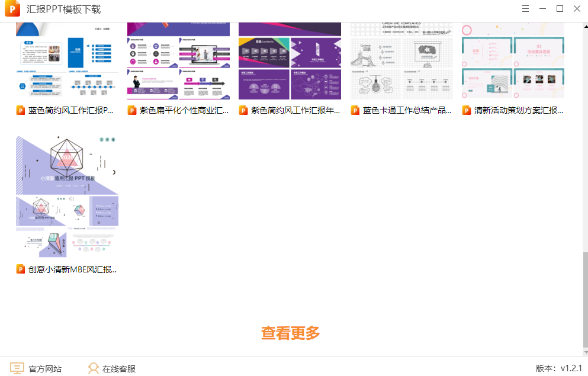Click the monitor icon beside 官方网站
The width and height of the screenshot is (588, 376).
pos(16,368)
